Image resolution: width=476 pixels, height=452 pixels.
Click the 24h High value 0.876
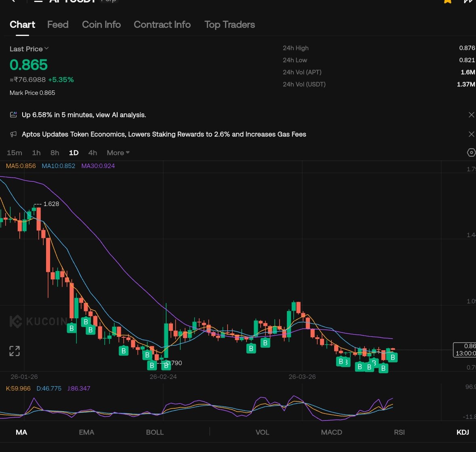click(467, 48)
